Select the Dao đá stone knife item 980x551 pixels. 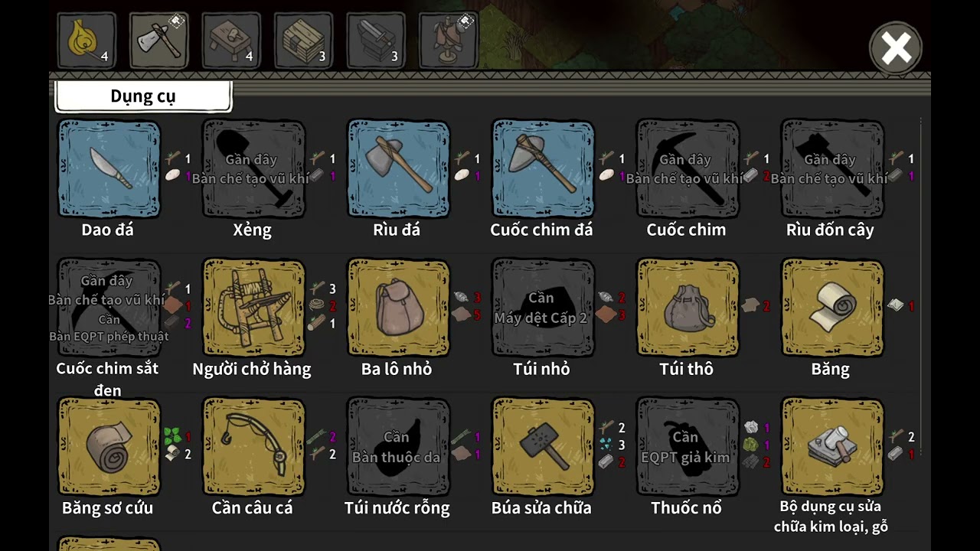(109, 168)
